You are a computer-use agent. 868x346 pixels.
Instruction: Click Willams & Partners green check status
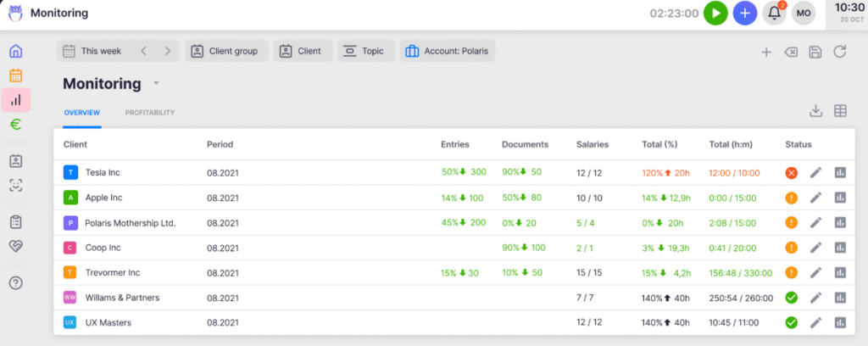point(792,298)
